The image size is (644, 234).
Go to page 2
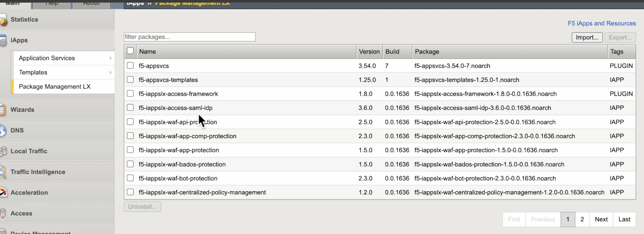click(582, 219)
